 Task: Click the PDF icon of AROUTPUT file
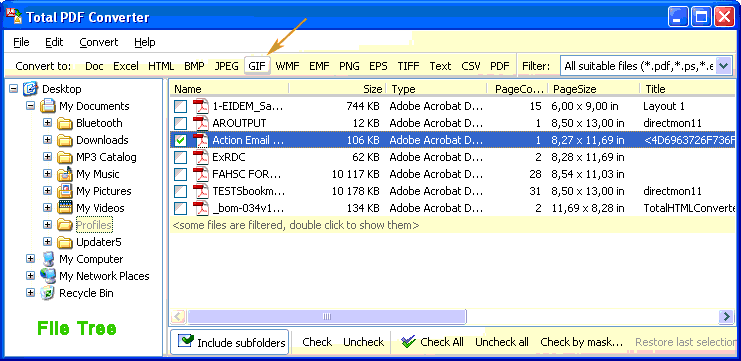(x=201, y=123)
